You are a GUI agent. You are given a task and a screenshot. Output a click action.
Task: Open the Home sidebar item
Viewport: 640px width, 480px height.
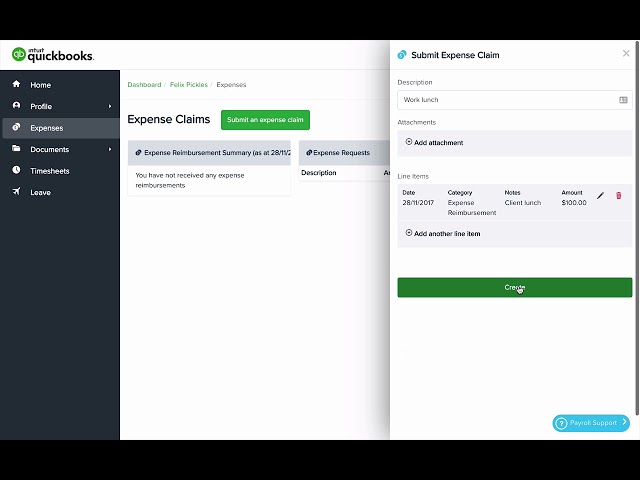60,85
